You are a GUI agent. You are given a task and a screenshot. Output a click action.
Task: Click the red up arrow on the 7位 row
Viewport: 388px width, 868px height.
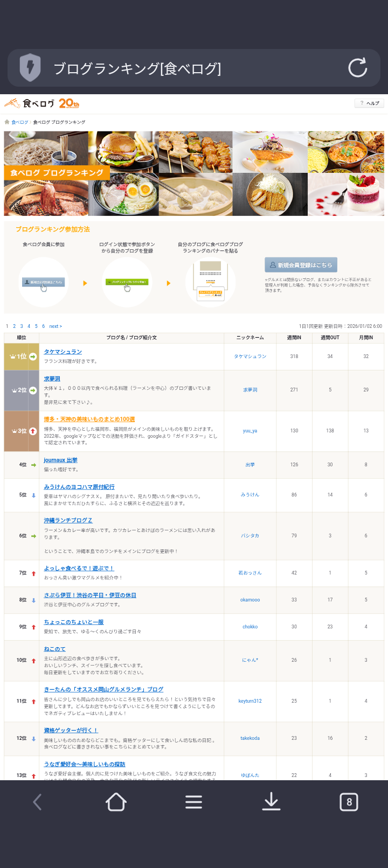(33, 573)
